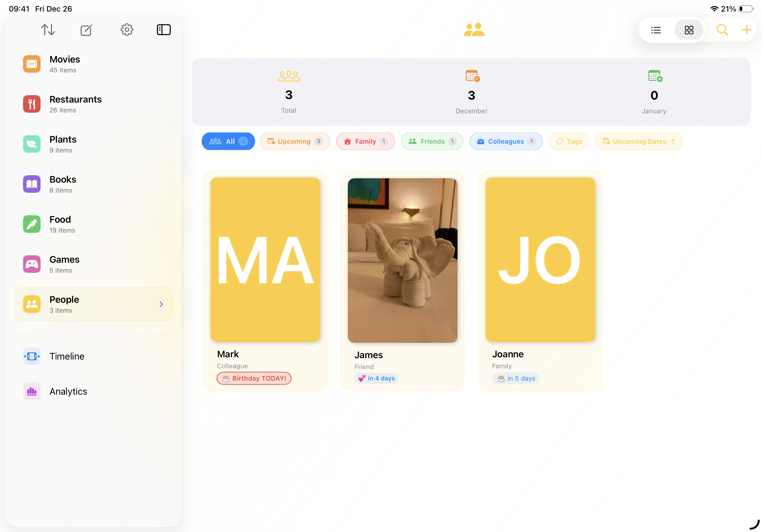762x532 pixels.
Task: Add a new person with the plus icon
Action: point(746,30)
